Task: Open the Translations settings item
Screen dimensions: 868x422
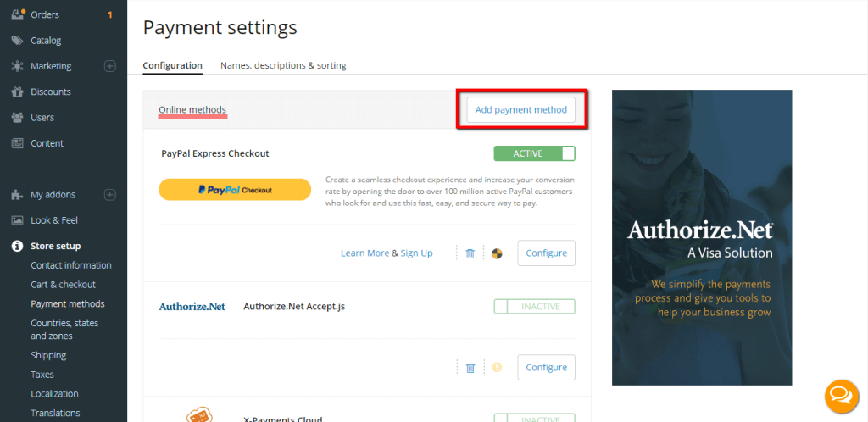Action: pyautogui.click(x=55, y=414)
